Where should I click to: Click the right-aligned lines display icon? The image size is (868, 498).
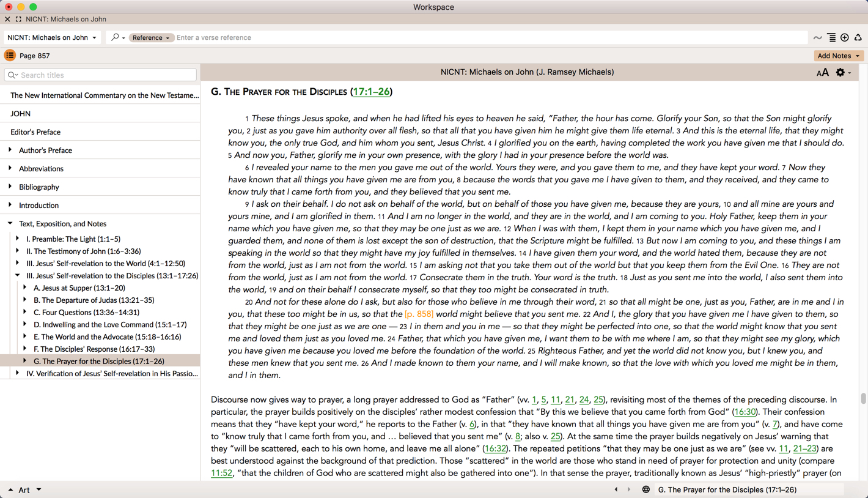(x=831, y=37)
